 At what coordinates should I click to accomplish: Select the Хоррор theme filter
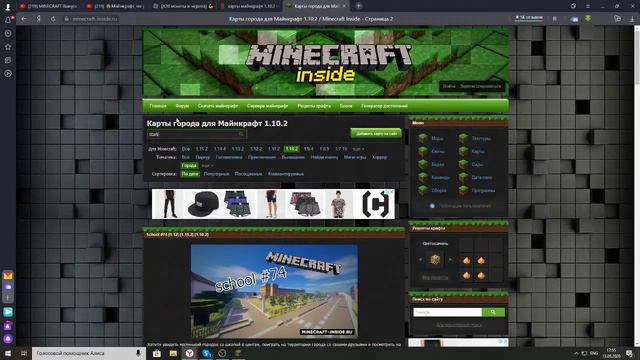[379, 157]
